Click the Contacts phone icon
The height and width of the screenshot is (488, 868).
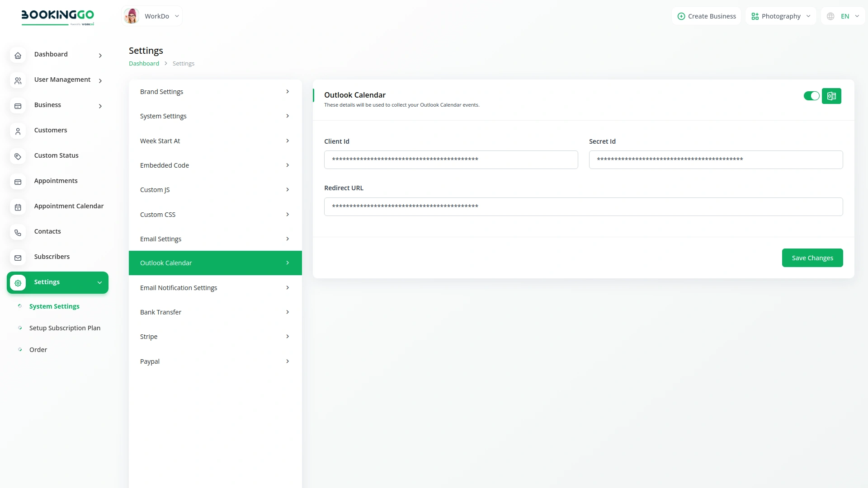pyautogui.click(x=18, y=232)
